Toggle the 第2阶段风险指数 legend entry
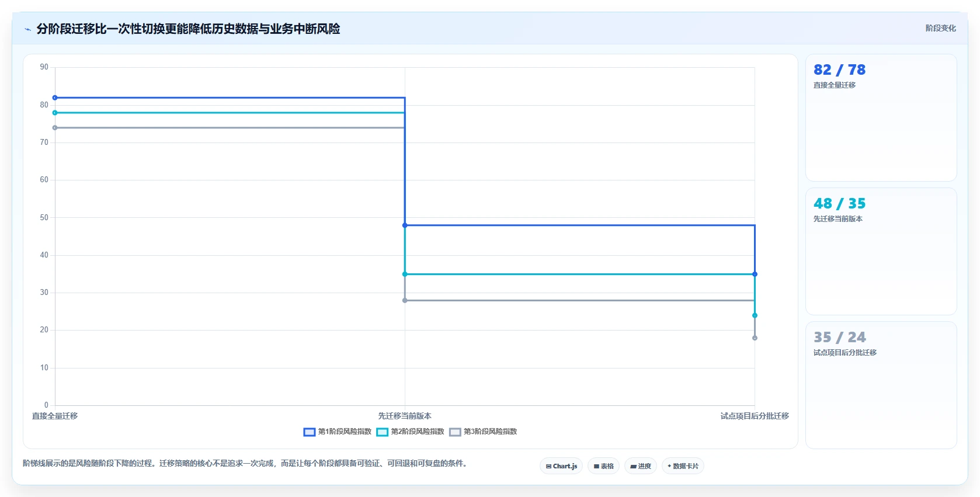 [411, 432]
